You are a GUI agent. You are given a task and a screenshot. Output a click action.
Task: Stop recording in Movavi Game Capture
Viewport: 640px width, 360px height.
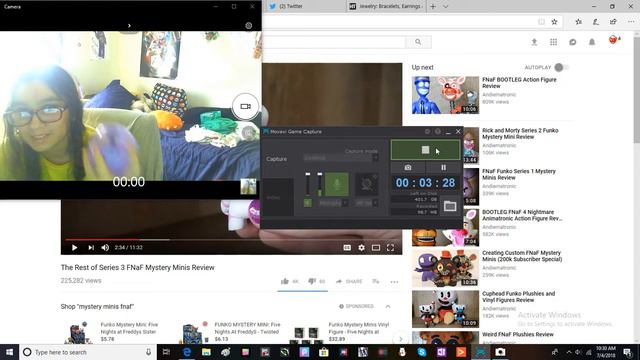coord(425,150)
